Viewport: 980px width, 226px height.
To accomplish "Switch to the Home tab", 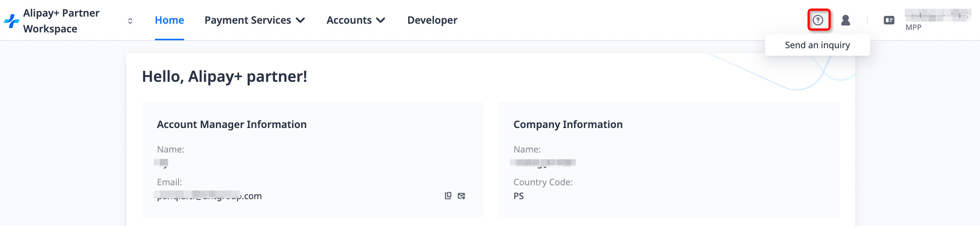I will (x=169, y=20).
